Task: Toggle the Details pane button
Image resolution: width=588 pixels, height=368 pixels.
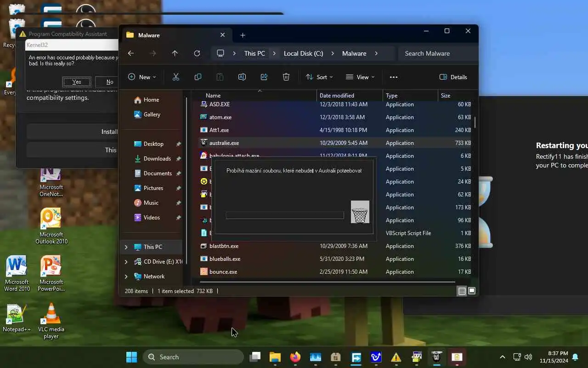Action: click(x=453, y=77)
